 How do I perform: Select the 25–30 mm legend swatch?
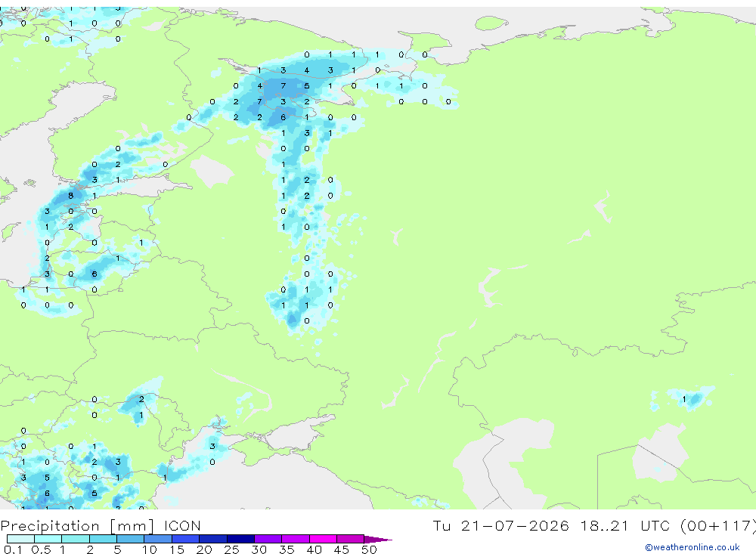(240, 539)
